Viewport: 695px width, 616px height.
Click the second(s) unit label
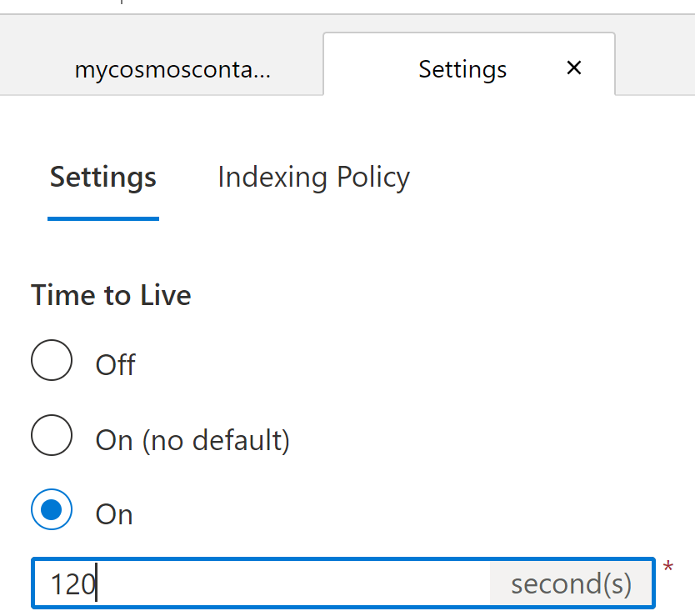pos(572,583)
